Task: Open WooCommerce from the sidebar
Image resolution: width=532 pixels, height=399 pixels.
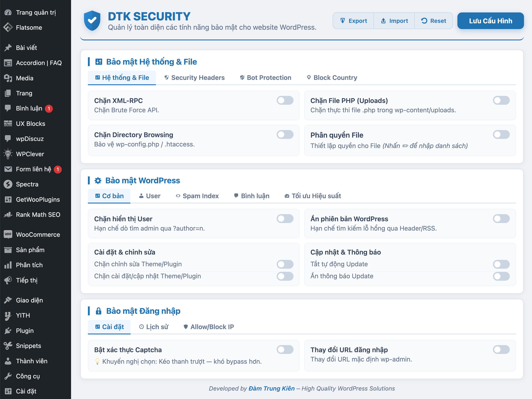Action: pyautogui.click(x=8, y=234)
